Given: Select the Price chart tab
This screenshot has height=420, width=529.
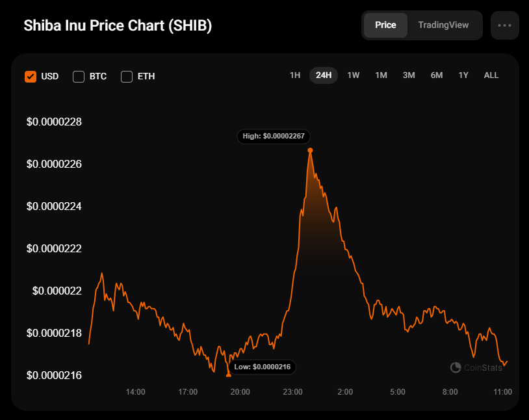Looking at the screenshot, I should (385, 25).
